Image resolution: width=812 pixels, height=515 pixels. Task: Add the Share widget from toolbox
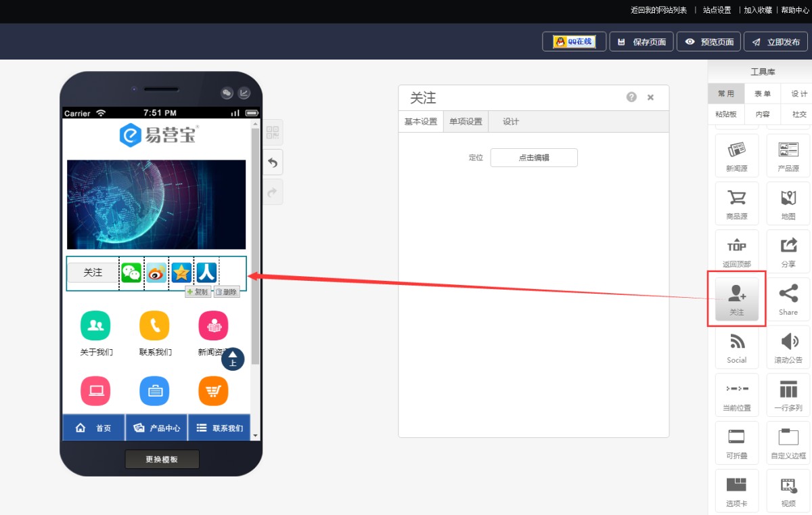pos(788,299)
